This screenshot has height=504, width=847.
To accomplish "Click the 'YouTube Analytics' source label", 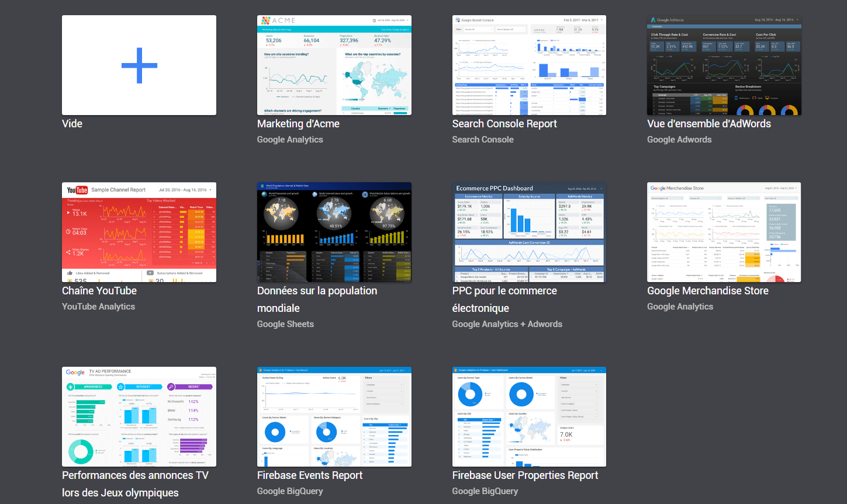I will [x=98, y=307].
